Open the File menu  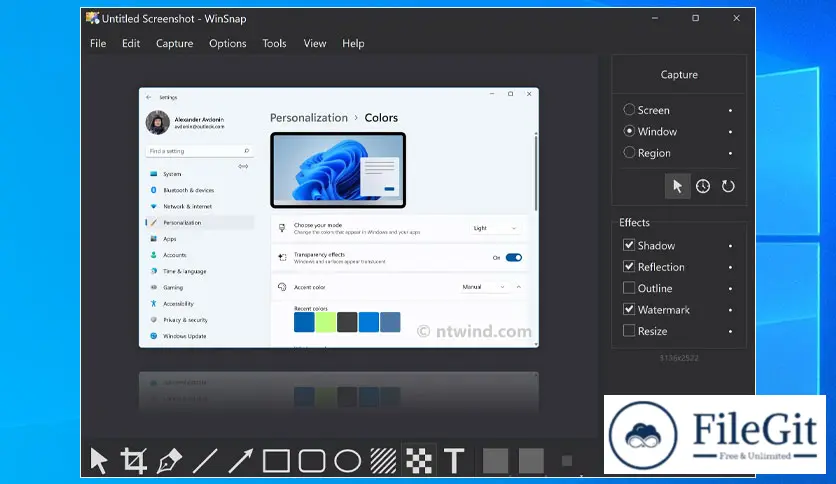coord(98,43)
